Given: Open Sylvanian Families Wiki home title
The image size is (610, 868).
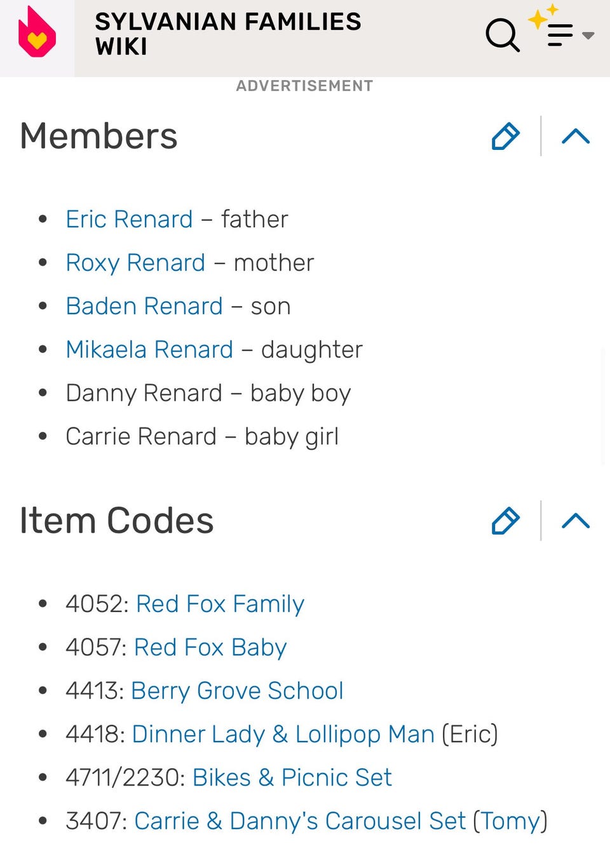Looking at the screenshot, I should click(x=227, y=34).
